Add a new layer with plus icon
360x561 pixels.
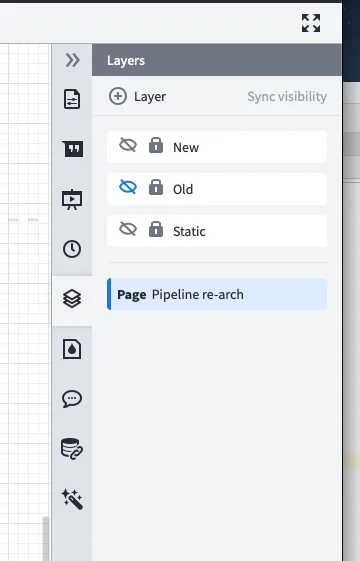pos(118,96)
